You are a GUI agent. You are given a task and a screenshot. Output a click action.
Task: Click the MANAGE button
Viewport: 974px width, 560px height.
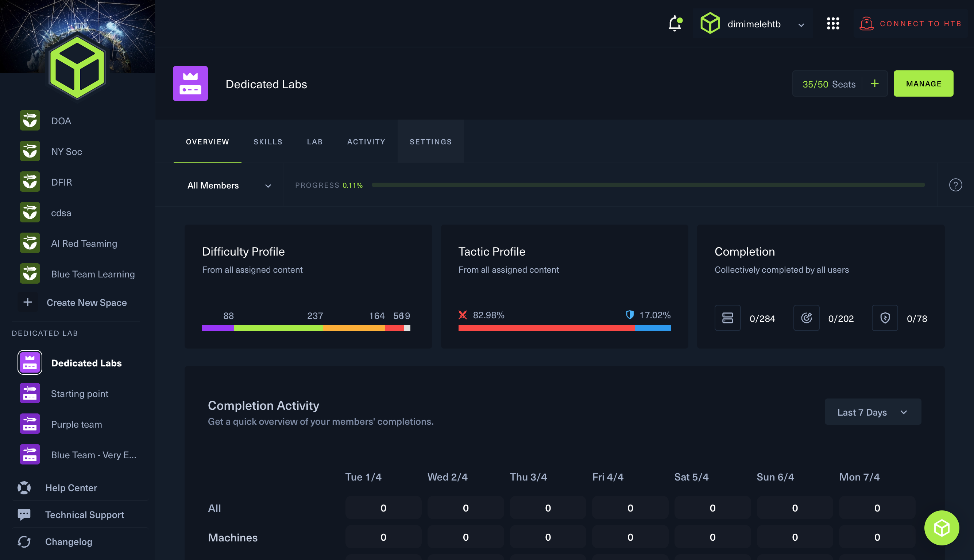[x=923, y=83]
